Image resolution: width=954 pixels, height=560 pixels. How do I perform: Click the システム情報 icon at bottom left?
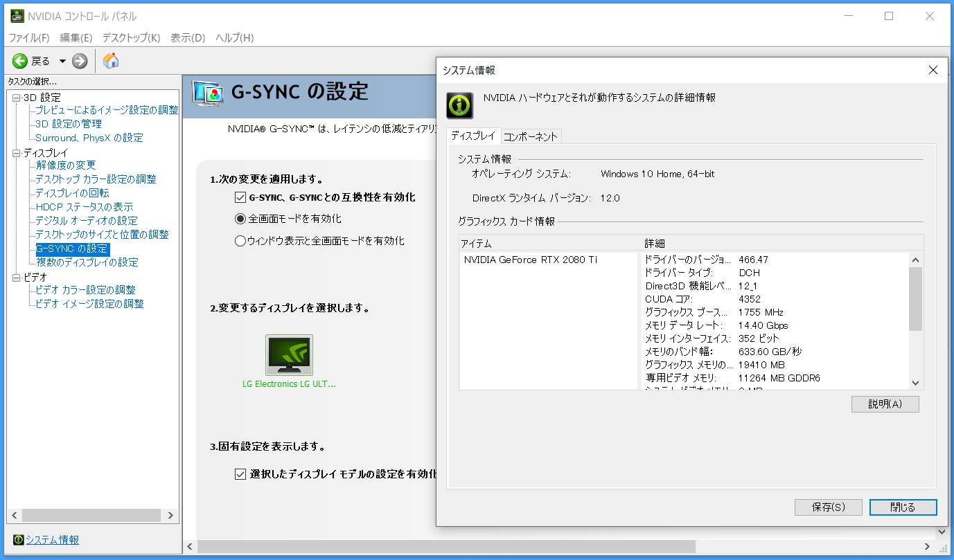click(18, 540)
